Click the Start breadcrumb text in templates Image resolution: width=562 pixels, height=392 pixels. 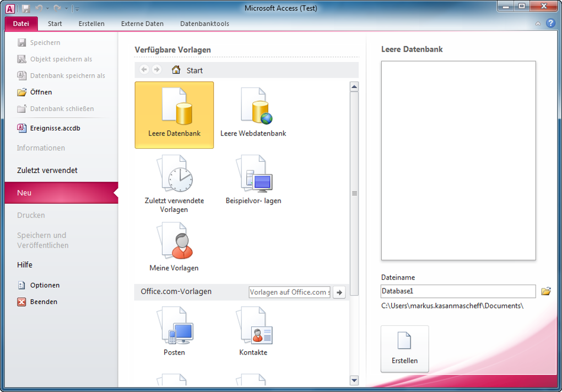(194, 70)
